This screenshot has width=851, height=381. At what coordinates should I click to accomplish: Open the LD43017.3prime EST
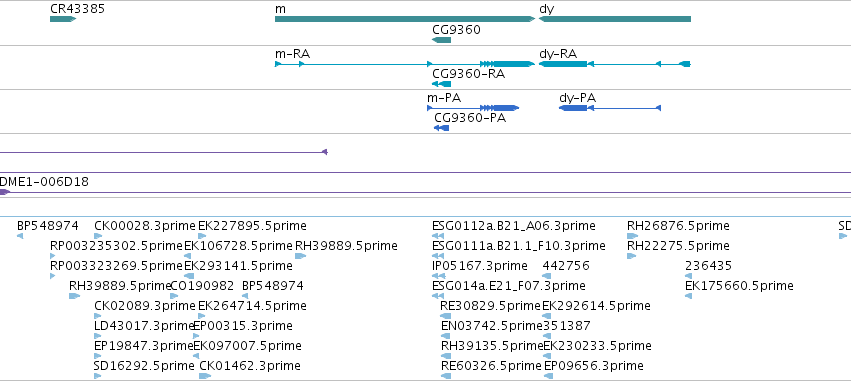(144, 326)
